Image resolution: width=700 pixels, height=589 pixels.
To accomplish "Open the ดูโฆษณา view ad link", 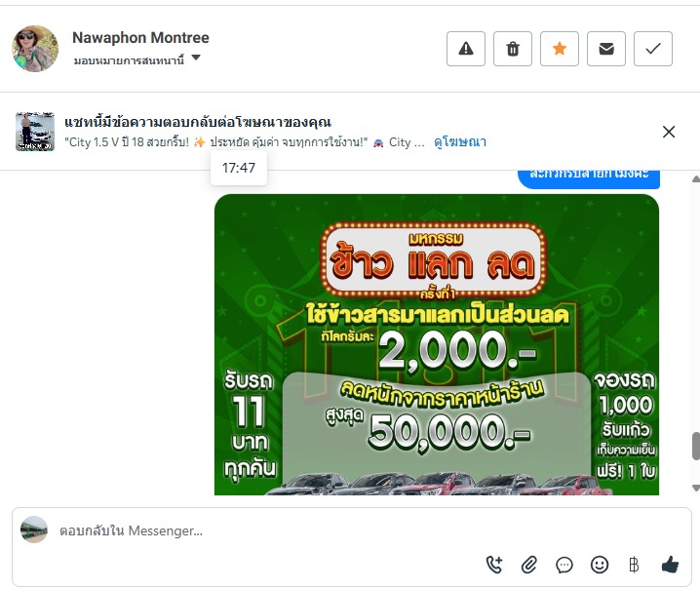I will click(460, 142).
